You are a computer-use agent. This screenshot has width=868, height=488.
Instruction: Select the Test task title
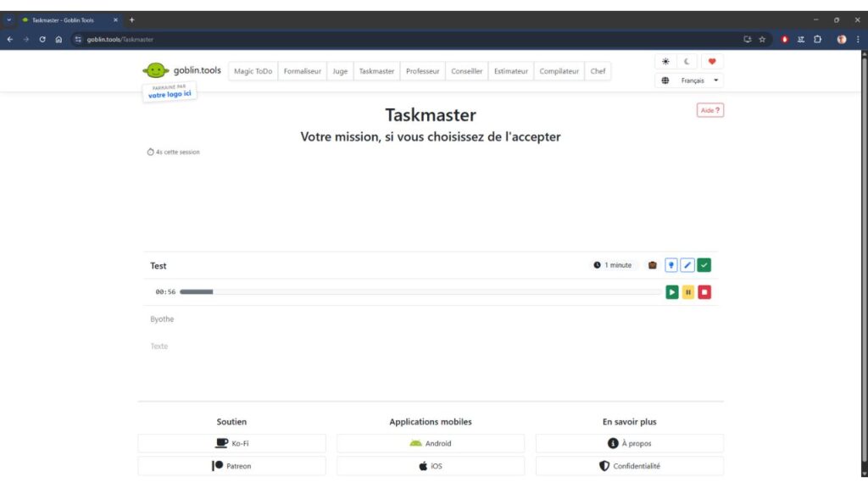click(x=159, y=266)
